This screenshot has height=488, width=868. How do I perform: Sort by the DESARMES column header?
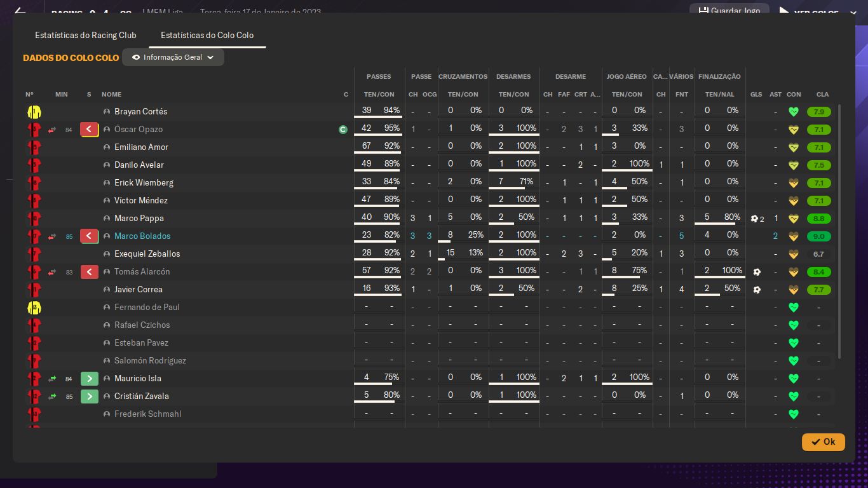pos(513,77)
